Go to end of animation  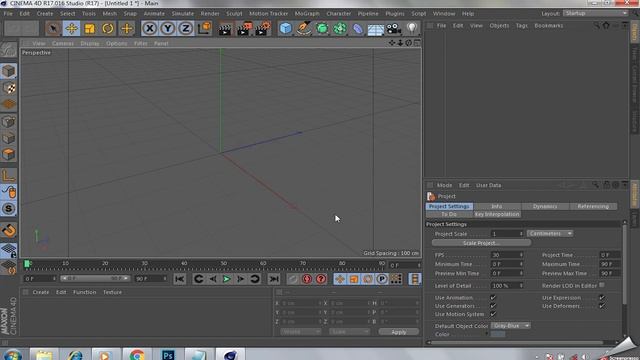pos(274,279)
